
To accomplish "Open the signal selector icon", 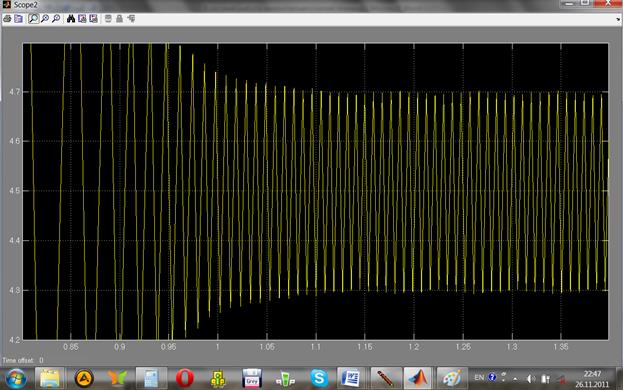I will click(131, 19).
